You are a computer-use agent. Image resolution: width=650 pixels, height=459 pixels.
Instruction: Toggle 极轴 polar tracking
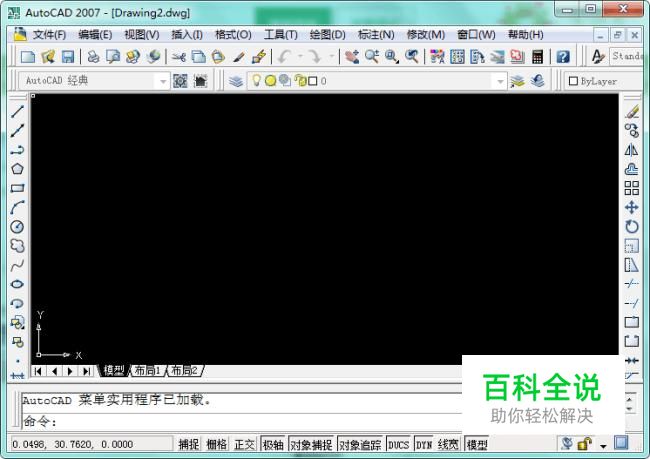(273, 444)
